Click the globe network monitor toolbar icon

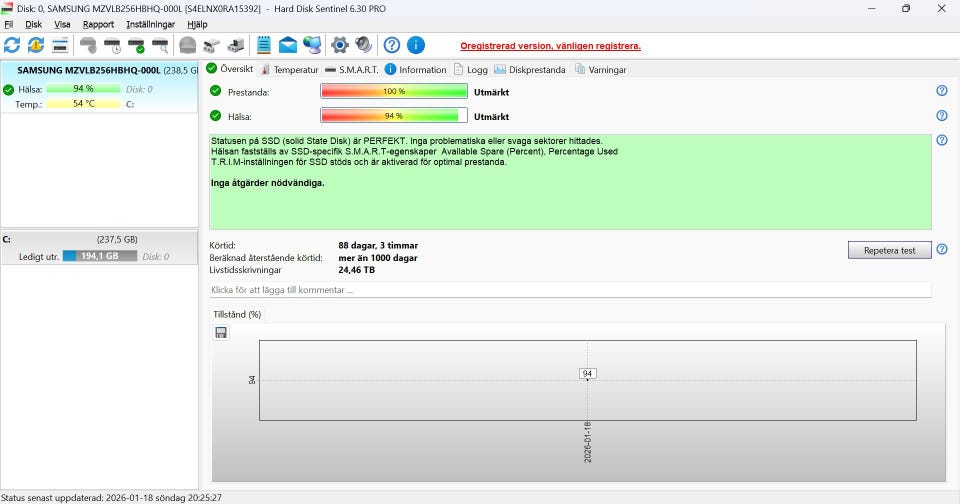(312, 45)
